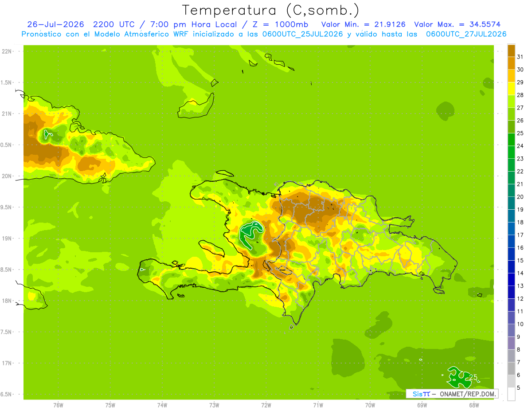Click the "Valor Max. = 34.5574" readout
The image size is (532, 411).
458,24
